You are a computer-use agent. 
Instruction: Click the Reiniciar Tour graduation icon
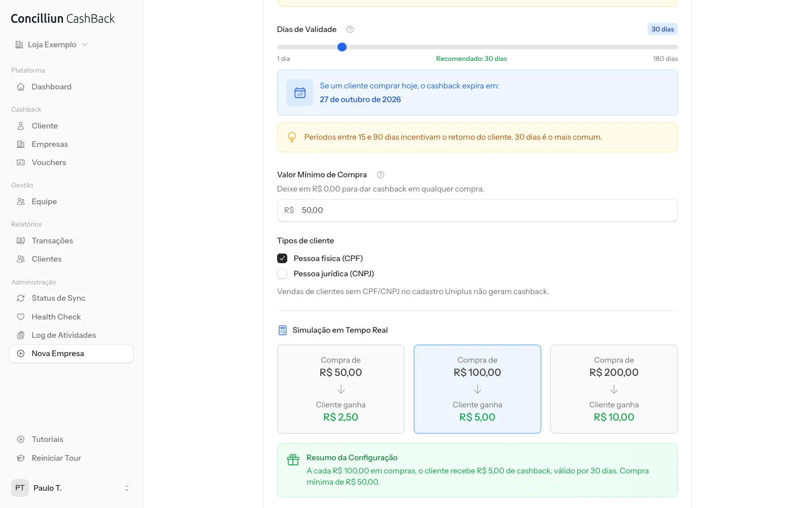[x=21, y=458]
